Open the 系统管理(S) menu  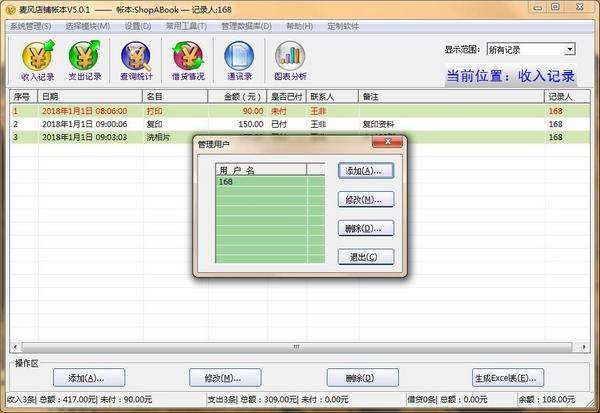[31, 26]
